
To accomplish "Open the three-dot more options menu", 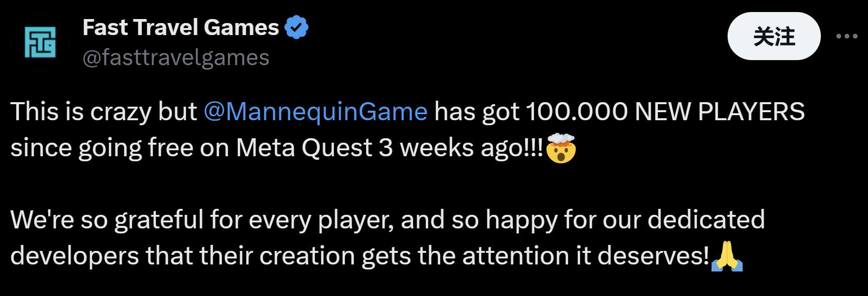I will (846, 36).
